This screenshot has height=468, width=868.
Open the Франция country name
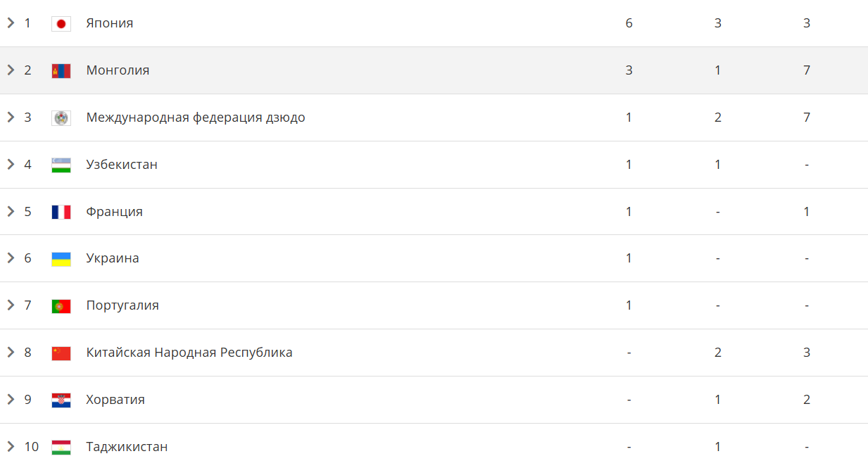click(115, 212)
